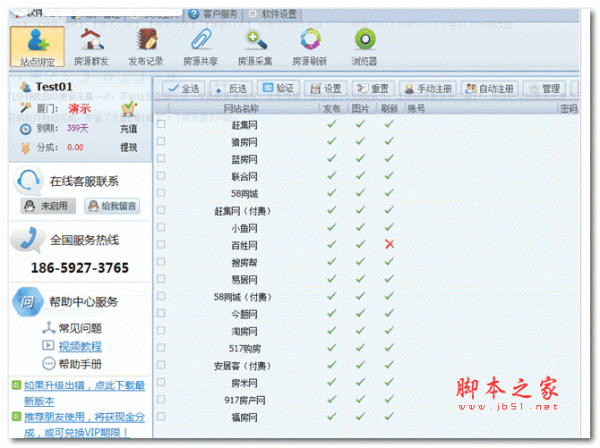Screen dimensions: 600x448
Task: Check the box for 联合网
Action: (x=161, y=176)
